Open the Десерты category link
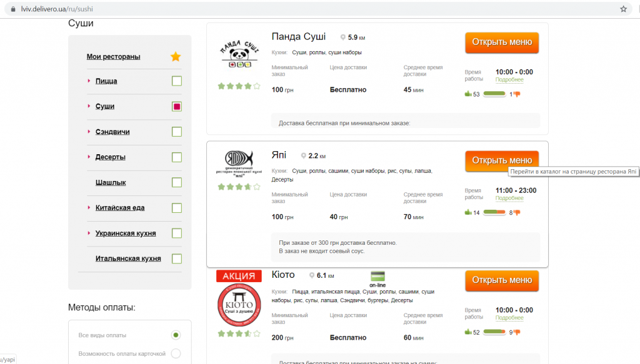The height and width of the screenshot is (364, 640). (110, 157)
